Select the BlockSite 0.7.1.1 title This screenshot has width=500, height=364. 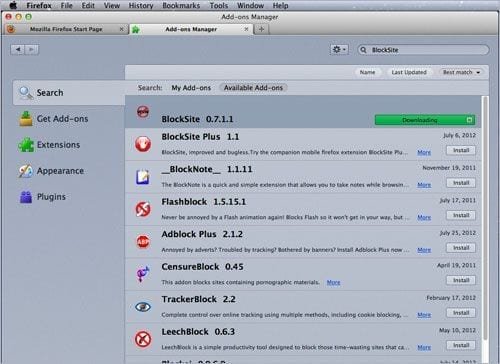coord(197,119)
